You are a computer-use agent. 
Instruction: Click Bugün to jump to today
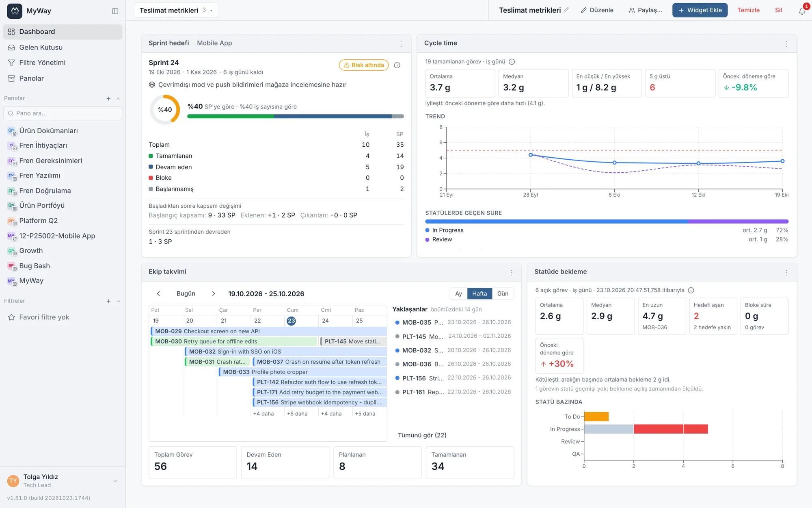[x=186, y=294]
